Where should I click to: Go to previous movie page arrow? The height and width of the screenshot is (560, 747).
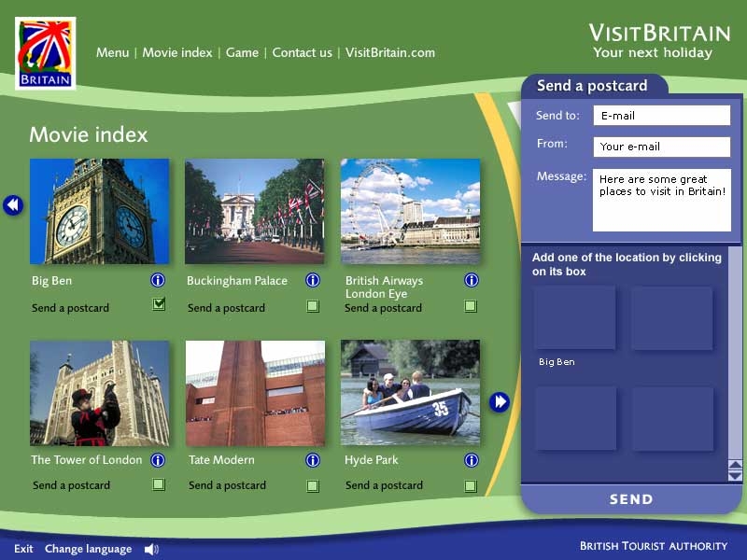click(x=13, y=205)
